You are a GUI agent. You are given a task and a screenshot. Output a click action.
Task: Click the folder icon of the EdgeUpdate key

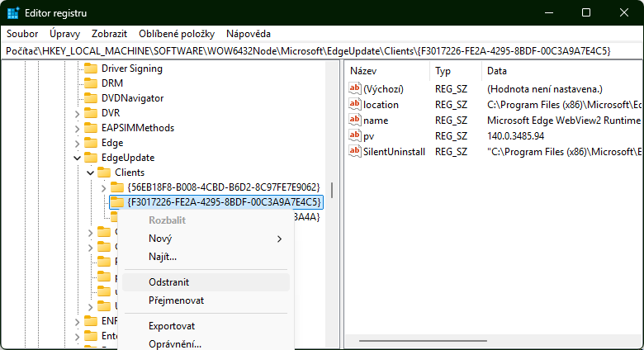click(91, 158)
